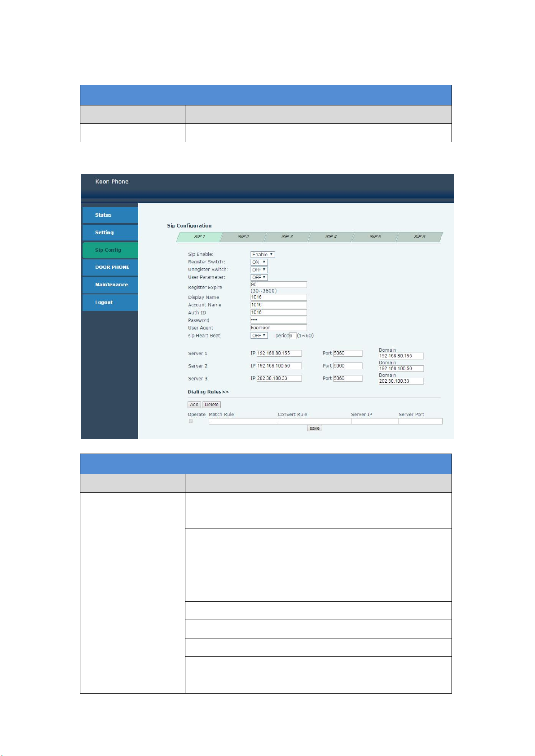Click the Server 1 IP field
The height and width of the screenshot is (756, 535).
279,353
